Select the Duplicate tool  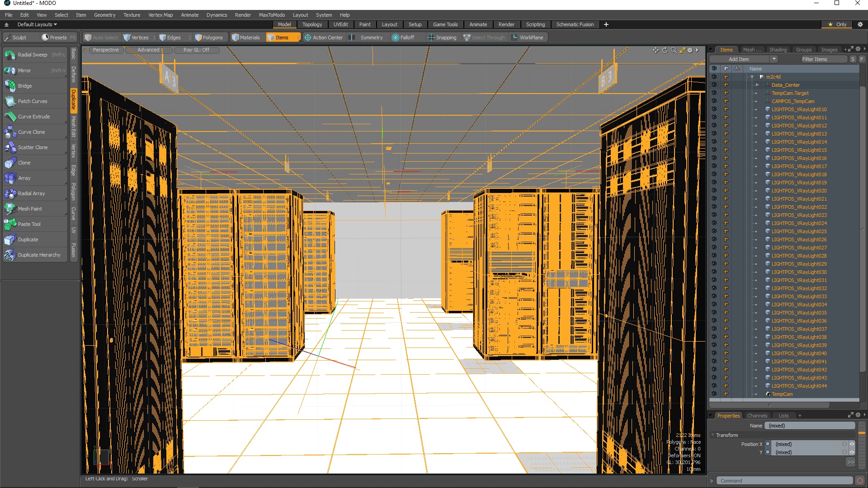28,239
